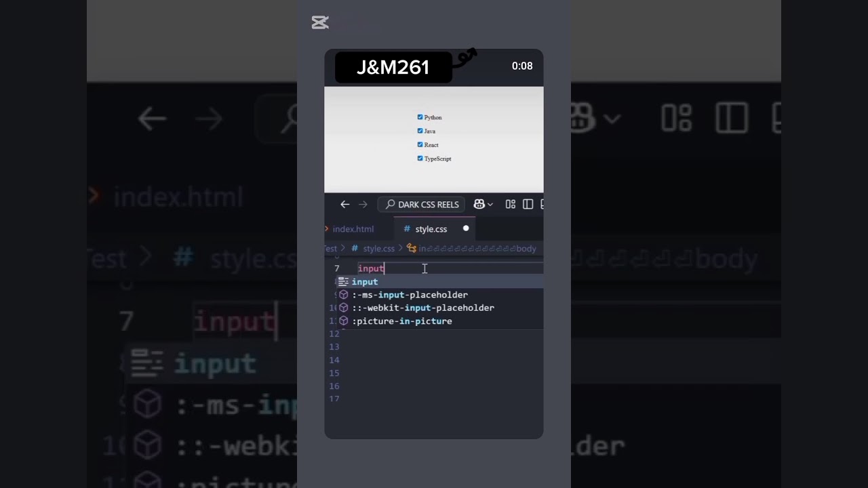Toggle the primary sidebar layout icon
The height and width of the screenshot is (488, 868).
click(528, 204)
